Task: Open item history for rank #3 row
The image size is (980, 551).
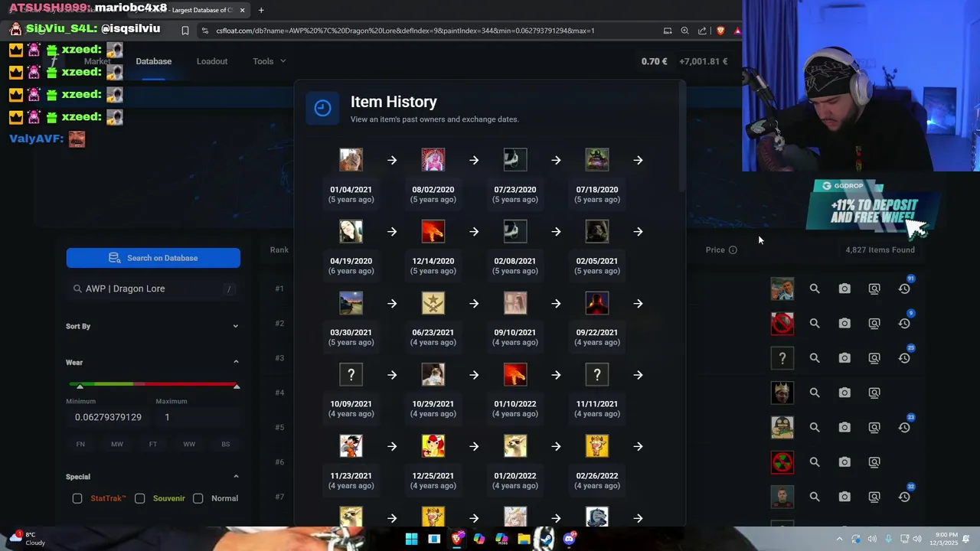Action: [x=904, y=358]
